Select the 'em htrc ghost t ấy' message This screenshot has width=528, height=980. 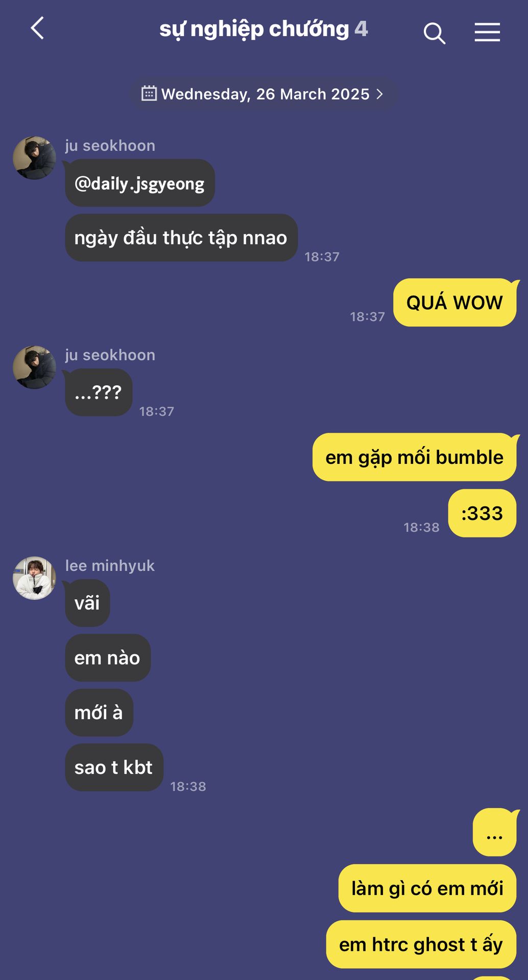(421, 945)
